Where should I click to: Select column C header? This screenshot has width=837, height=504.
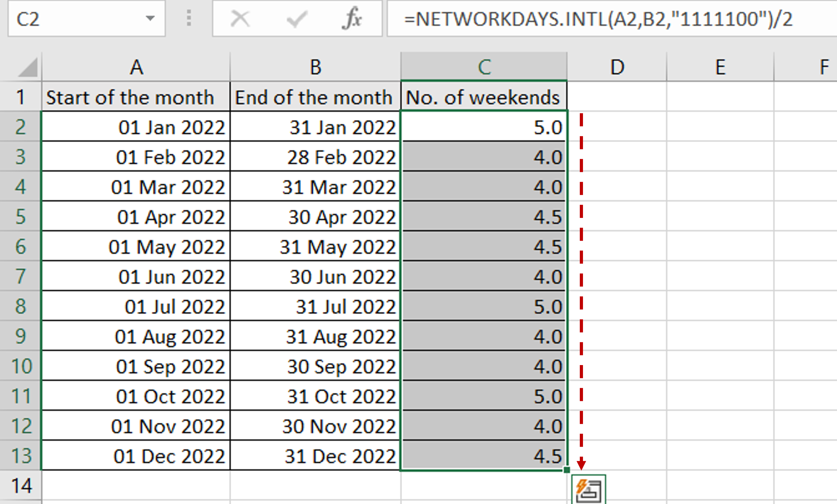[x=484, y=67]
